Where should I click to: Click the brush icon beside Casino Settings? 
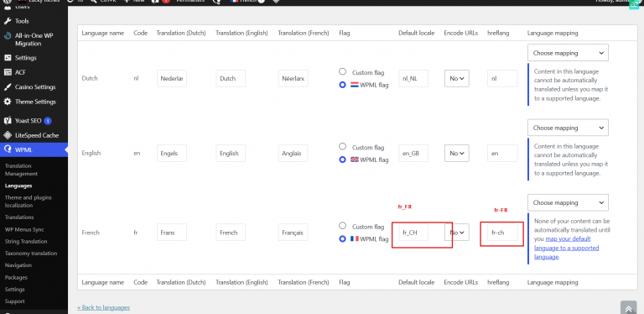[x=8, y=87]
